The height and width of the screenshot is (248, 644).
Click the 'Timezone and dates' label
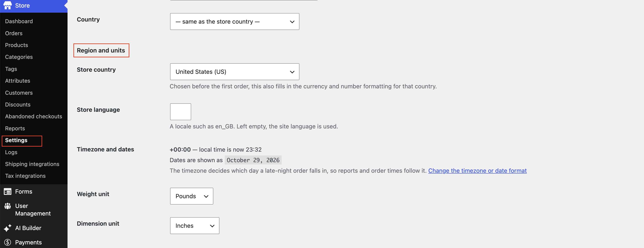(x=106, y=149)
